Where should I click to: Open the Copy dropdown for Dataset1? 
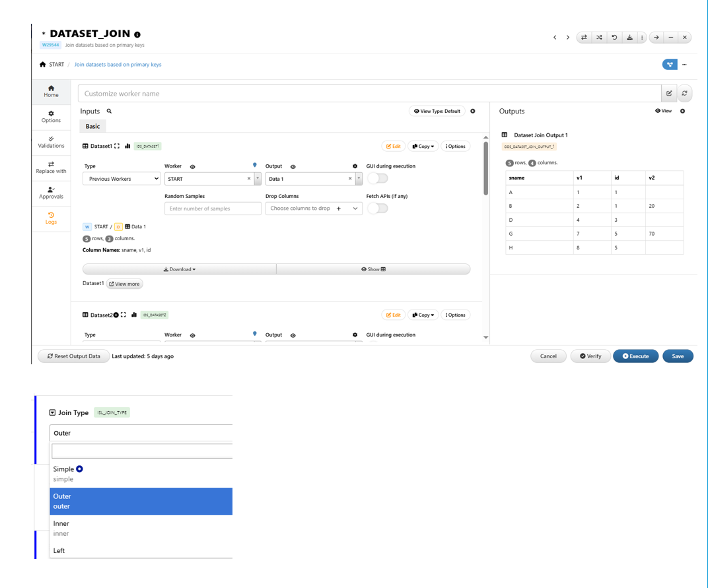(x=423, y=147)
